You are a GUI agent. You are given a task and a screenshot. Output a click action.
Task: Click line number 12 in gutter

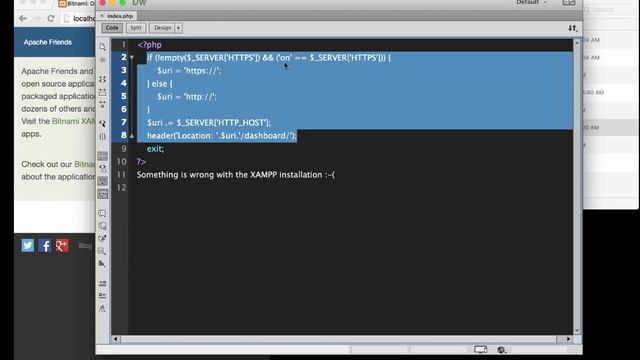point(122,187)
